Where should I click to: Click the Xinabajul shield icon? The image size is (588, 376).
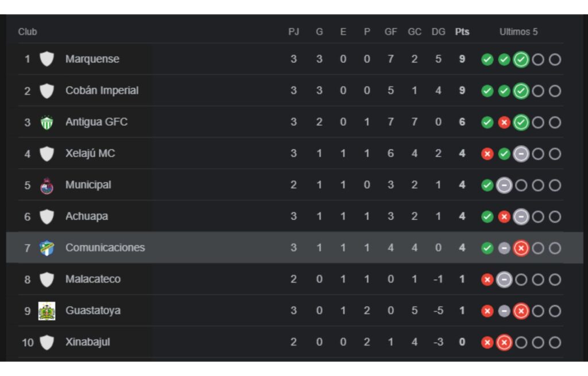click(47, 343)
